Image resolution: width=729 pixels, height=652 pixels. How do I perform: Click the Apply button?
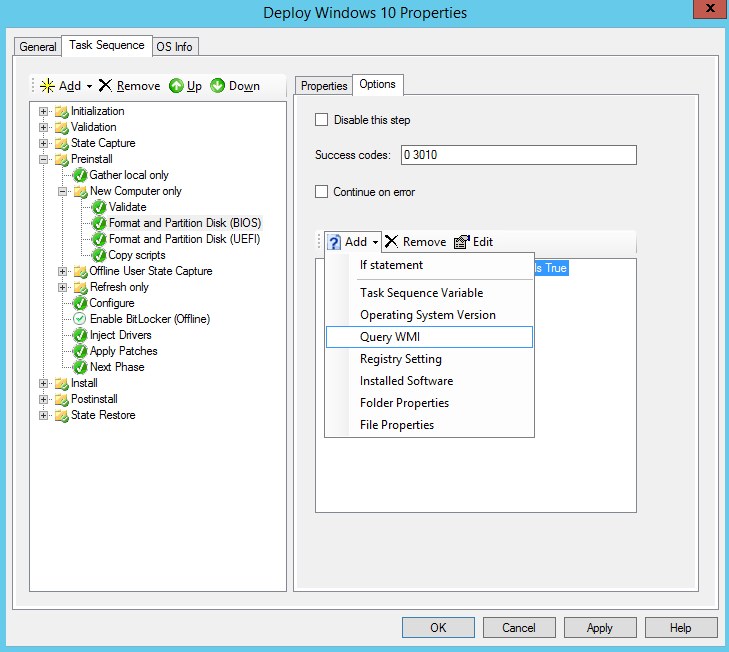(x=600, y=628)
